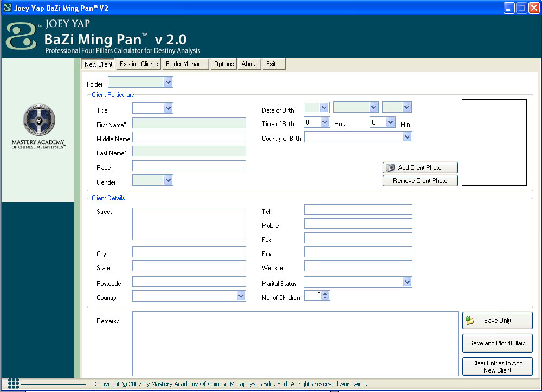The image size is (542, 392).
Task: Click into the Email field
Action: point(358,252)
